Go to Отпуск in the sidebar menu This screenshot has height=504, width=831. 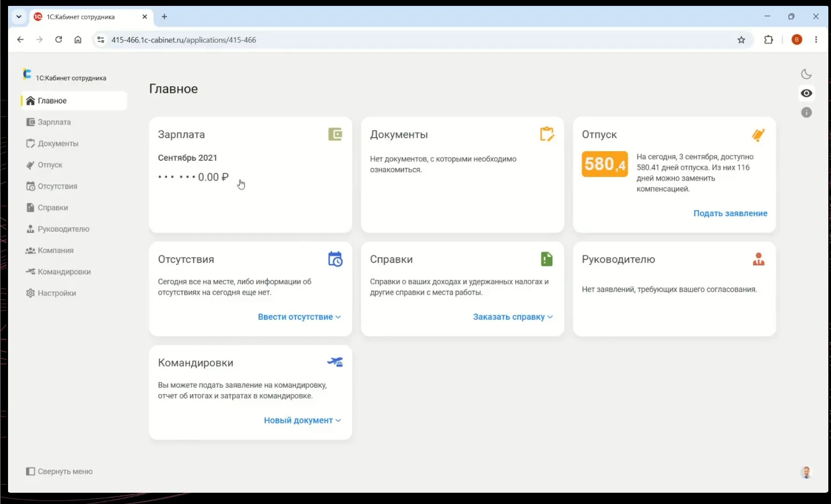click(74, 165)
